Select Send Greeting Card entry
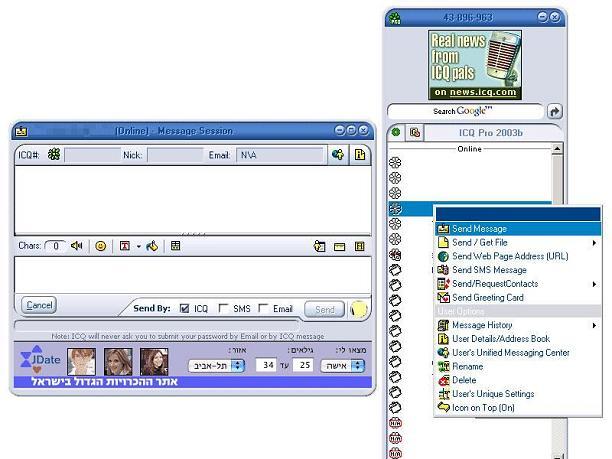 [x=518, y=297]
